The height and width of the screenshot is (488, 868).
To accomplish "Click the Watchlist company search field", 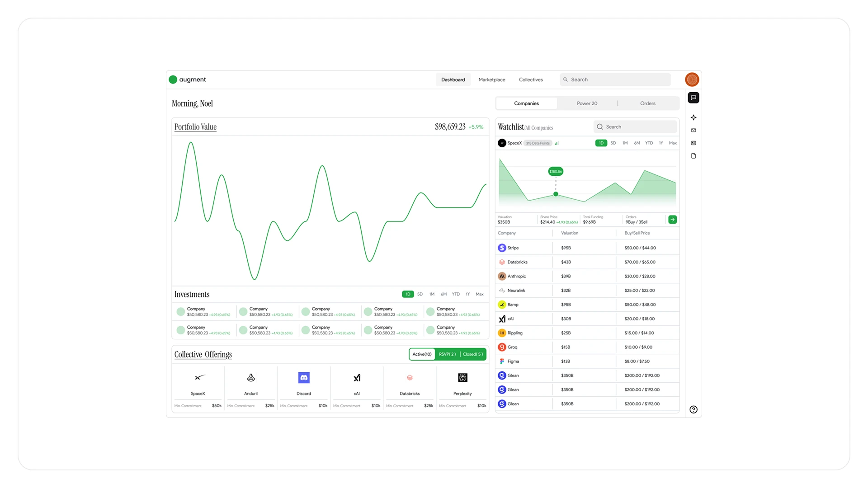I will click(635, 127).
